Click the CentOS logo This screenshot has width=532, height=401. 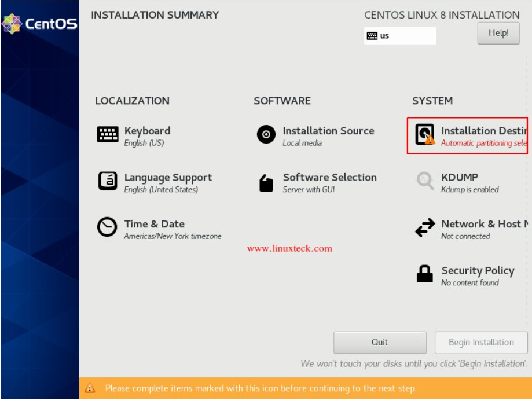tap(40, 24)
